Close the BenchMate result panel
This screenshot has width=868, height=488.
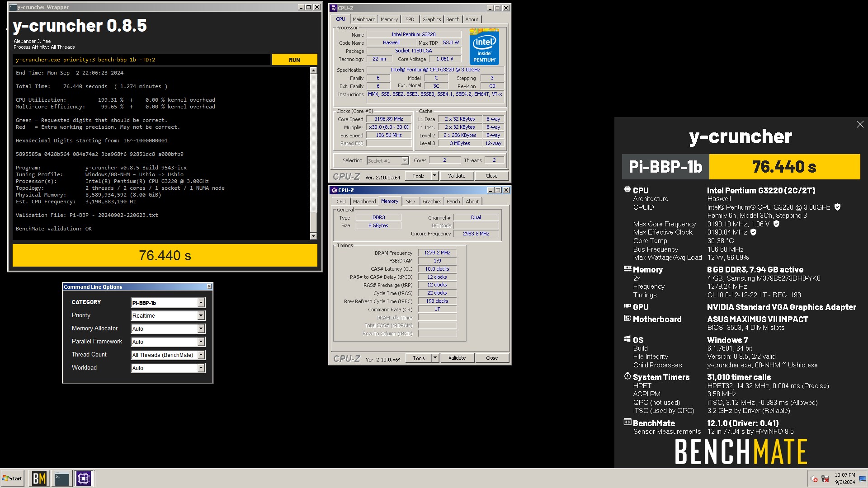860,124
